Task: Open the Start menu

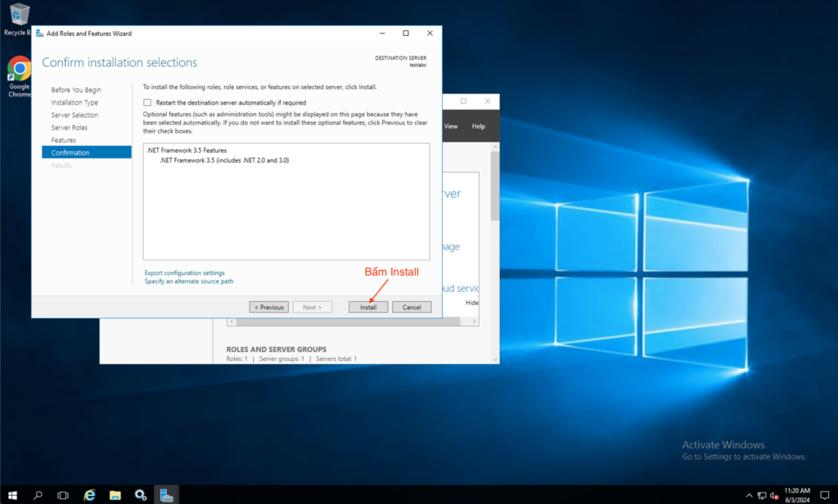Action: 12,494
